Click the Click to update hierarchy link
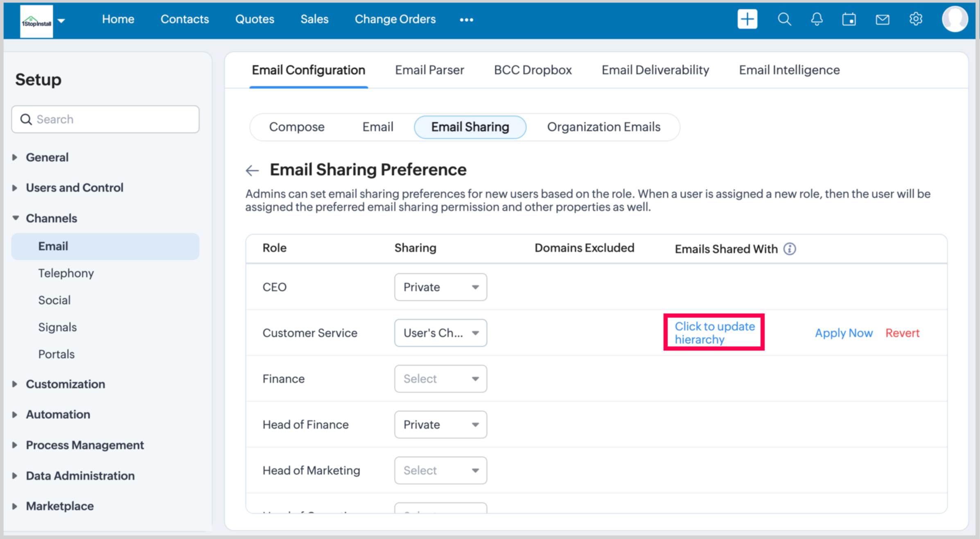The height and width of the screenshot is (539, 980). 714,333
